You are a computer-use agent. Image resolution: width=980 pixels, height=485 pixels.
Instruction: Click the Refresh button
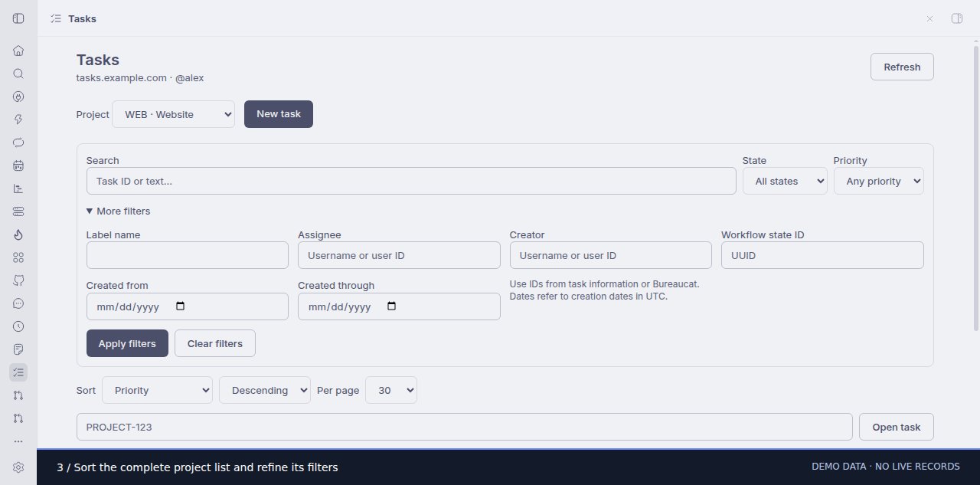902,67
